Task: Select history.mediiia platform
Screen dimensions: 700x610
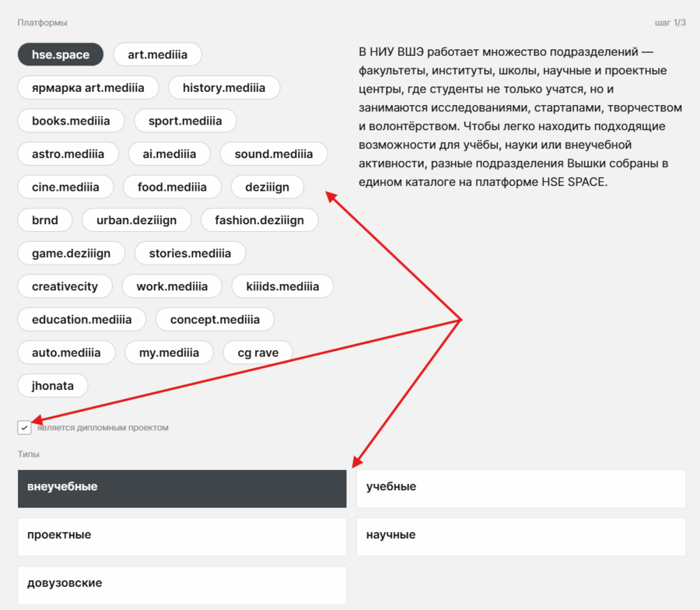Action: coord(224,87)
